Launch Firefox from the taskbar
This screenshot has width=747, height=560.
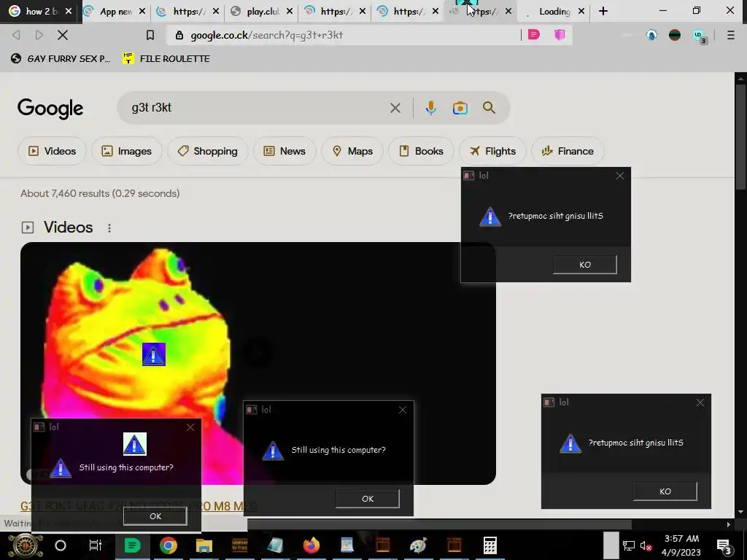click(x=311, y=545)
